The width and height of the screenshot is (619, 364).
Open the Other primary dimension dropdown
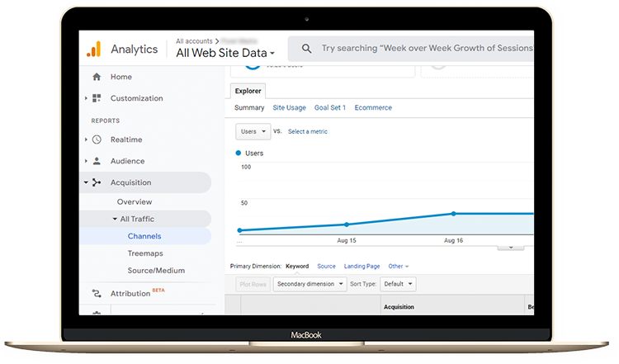399,266
